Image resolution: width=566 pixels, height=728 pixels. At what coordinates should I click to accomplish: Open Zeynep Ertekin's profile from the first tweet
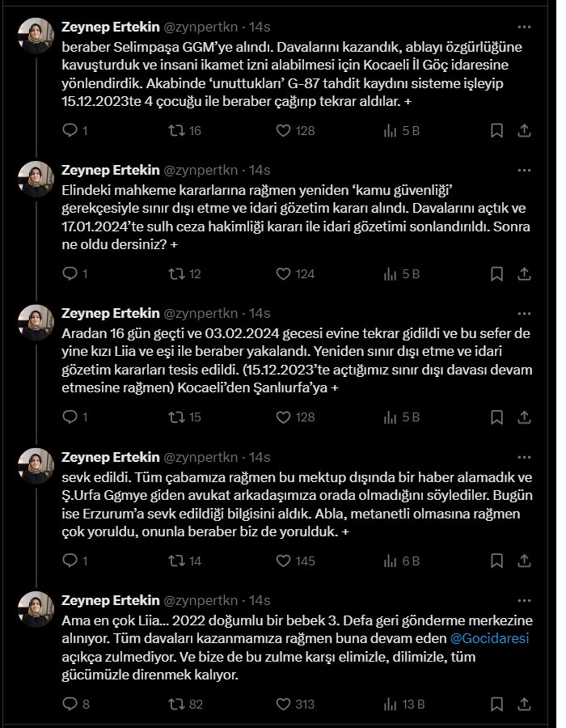(x=110, y=27)
